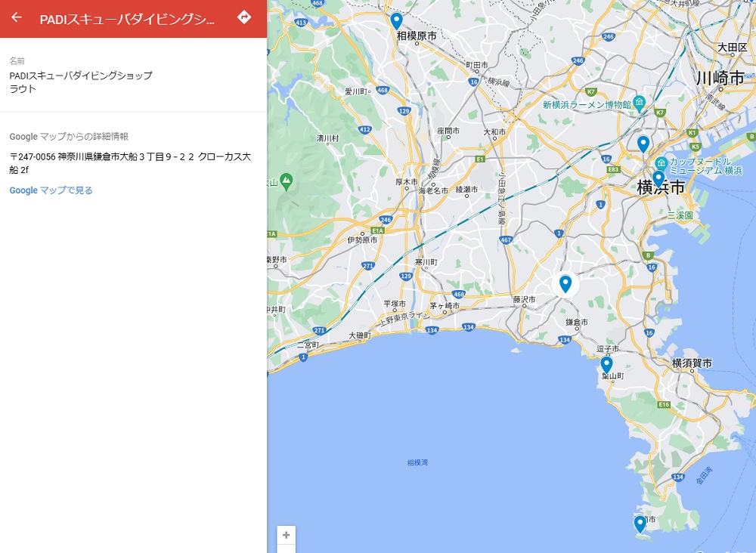Viewport: 756px width, 553px height.
Task: Select the southernmost pin on Miura peninsula
Action: coord(640,523)
